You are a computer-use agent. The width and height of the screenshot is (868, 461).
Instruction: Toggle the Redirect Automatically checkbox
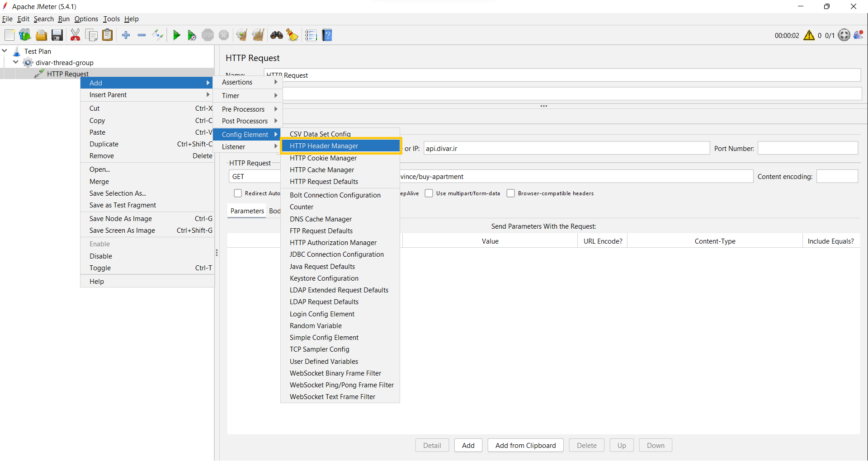click(x=238, y=193)
